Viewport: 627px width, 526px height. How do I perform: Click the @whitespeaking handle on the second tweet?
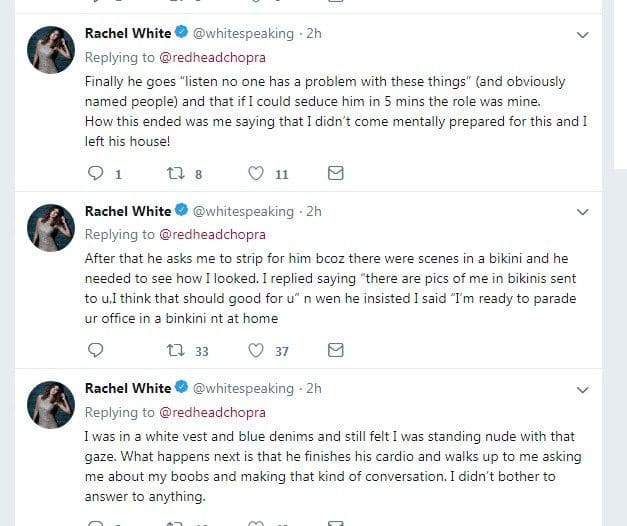pos(243,211)
